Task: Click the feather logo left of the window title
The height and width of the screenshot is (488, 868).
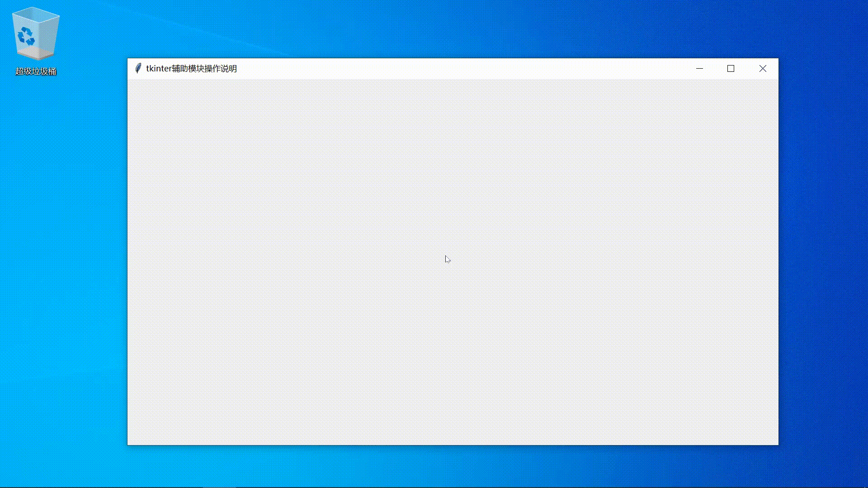Action: [x=138, y=68]
